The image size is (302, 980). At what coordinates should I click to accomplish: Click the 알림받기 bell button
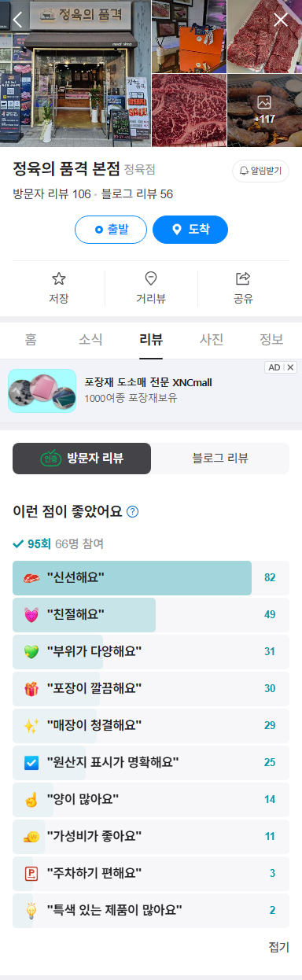coord(260,171)
